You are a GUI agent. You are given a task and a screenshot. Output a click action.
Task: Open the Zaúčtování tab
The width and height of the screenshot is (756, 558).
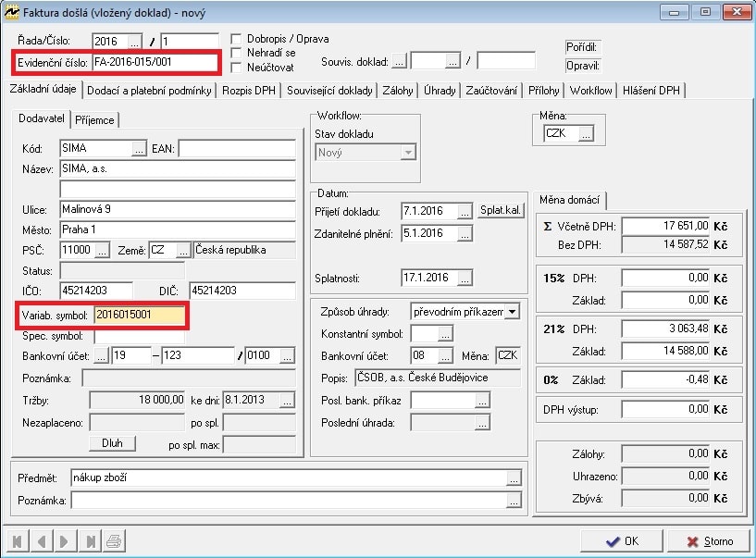[x=491, y=91]
